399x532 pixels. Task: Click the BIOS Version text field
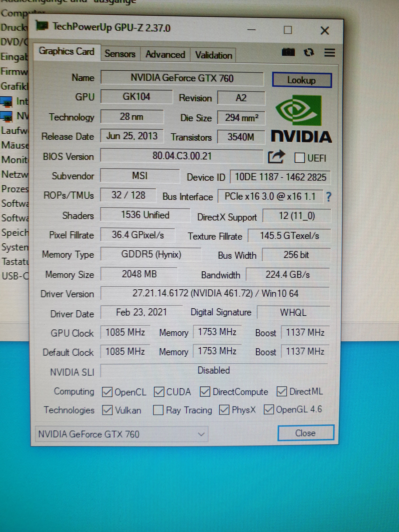pyautogui.click(x=182, y=156)
